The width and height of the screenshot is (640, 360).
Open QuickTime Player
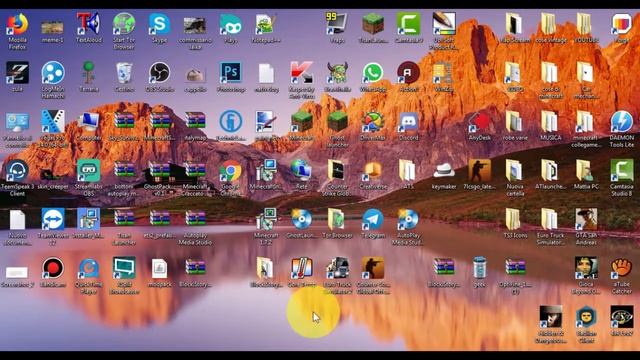pyautogui.click(x=88, y=268)
